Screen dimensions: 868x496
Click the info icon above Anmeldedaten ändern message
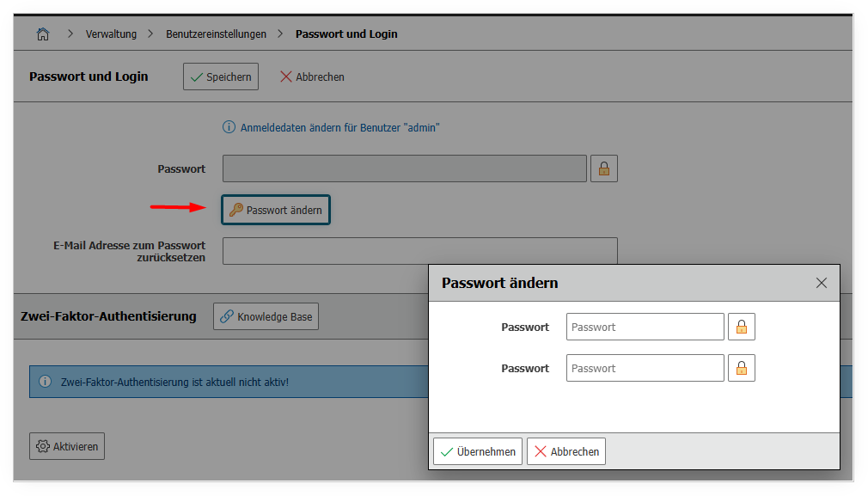(x=229, y=126)
